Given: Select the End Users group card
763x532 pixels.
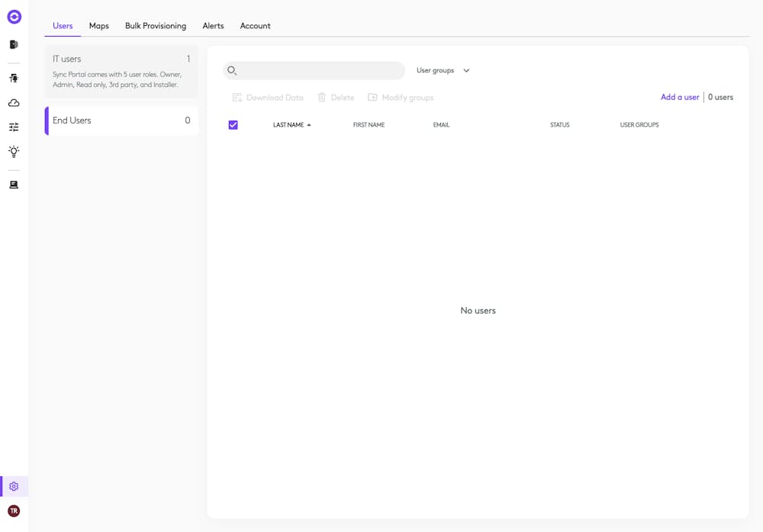Looking at the screenshot, I should 121,120.
